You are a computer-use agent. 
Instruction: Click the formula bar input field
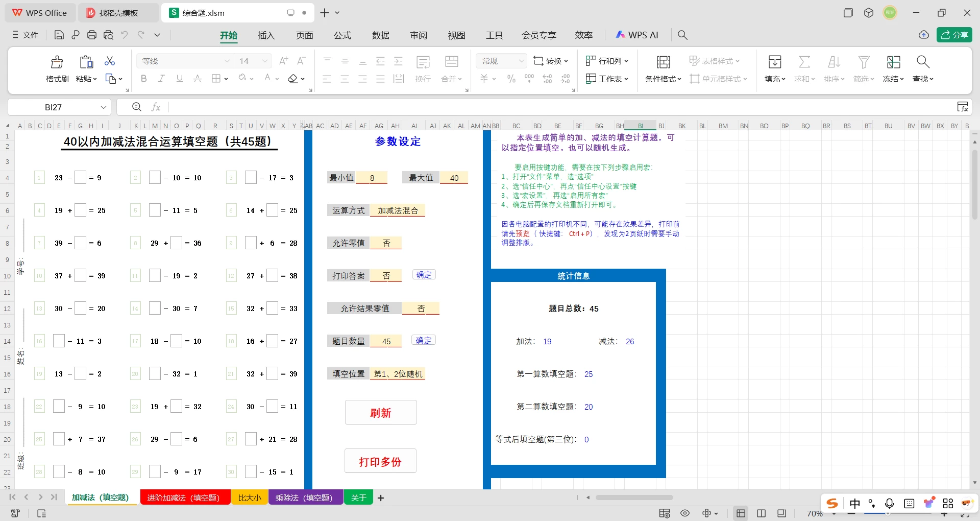[x=561, y=107]
